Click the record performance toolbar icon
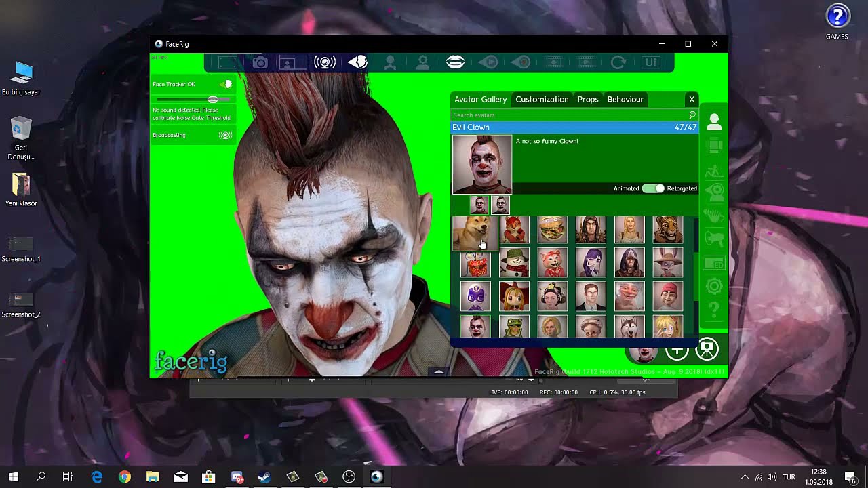Screen dimensions: 868x488 [x=520, y=62]
